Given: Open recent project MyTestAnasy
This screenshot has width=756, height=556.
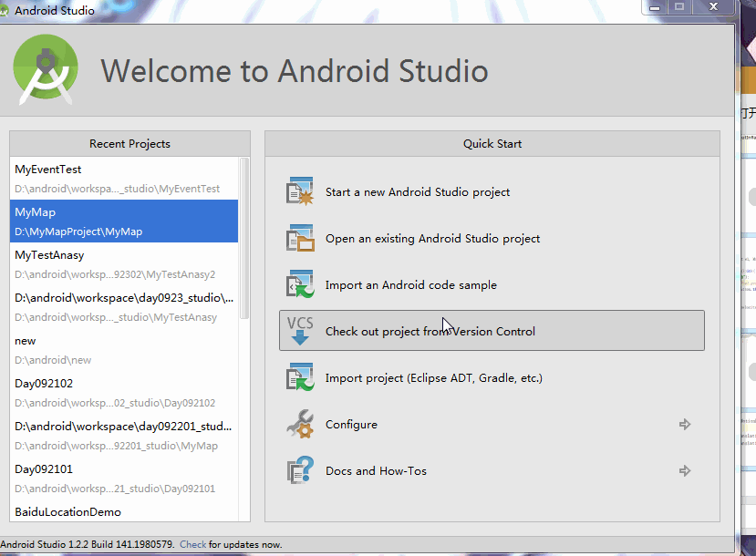Looking at the screenshot, I should [124, 264].
